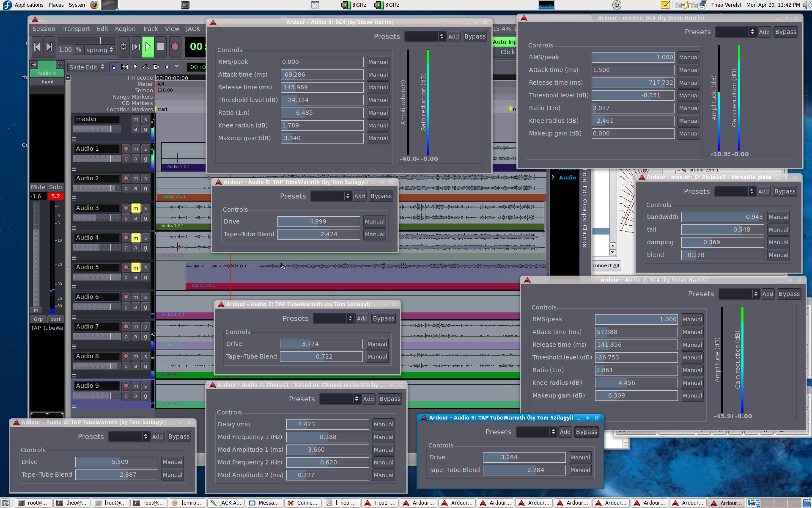The height and width of the screenshot is (508, 812).
Task: Open the sticky notes panel icon
Action: click(x=665, y=5)
